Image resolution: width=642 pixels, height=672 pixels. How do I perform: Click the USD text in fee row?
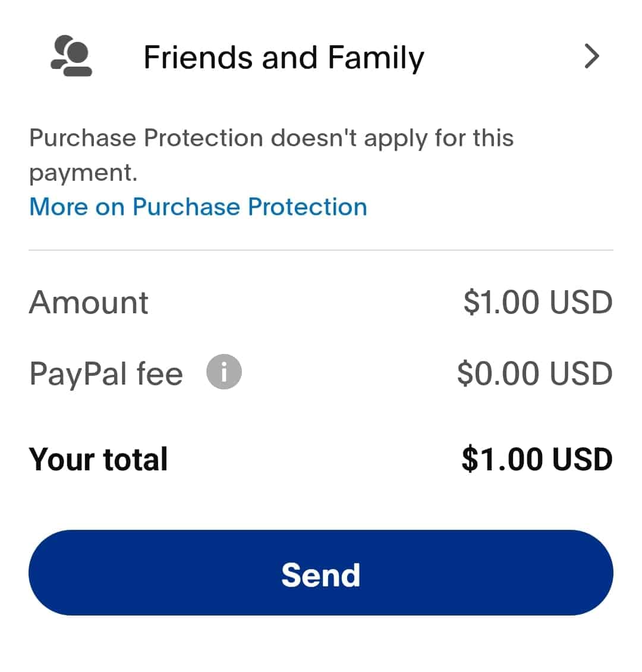pyautogui.click(x=581, y=373)
